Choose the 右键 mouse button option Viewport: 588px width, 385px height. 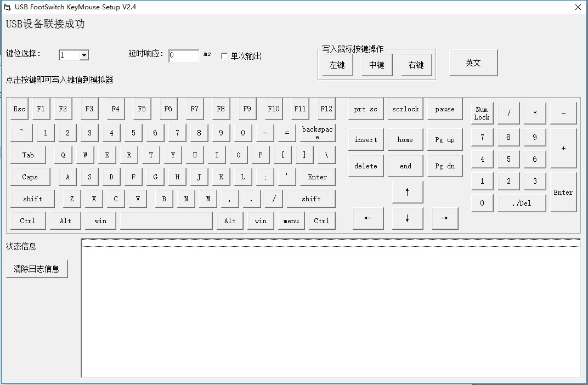pos(416,65)
